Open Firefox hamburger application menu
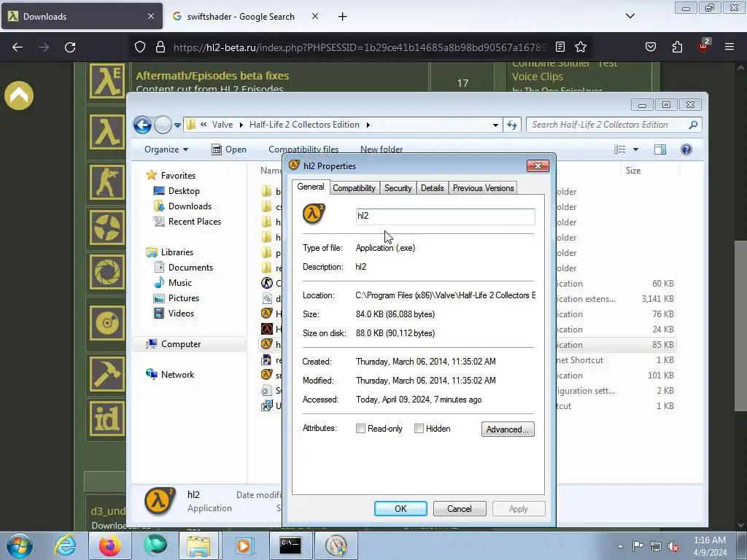Screen dimensions: 747x560 tap(729, 47)
